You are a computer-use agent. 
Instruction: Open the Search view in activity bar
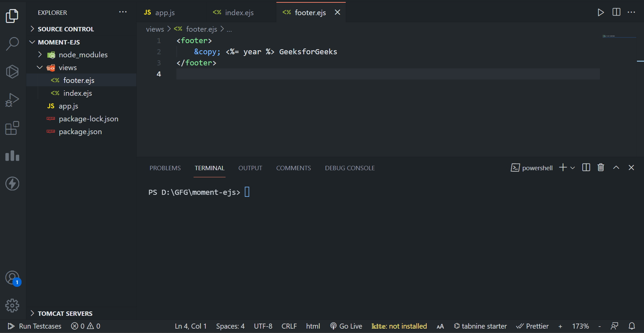click(12, 44)
